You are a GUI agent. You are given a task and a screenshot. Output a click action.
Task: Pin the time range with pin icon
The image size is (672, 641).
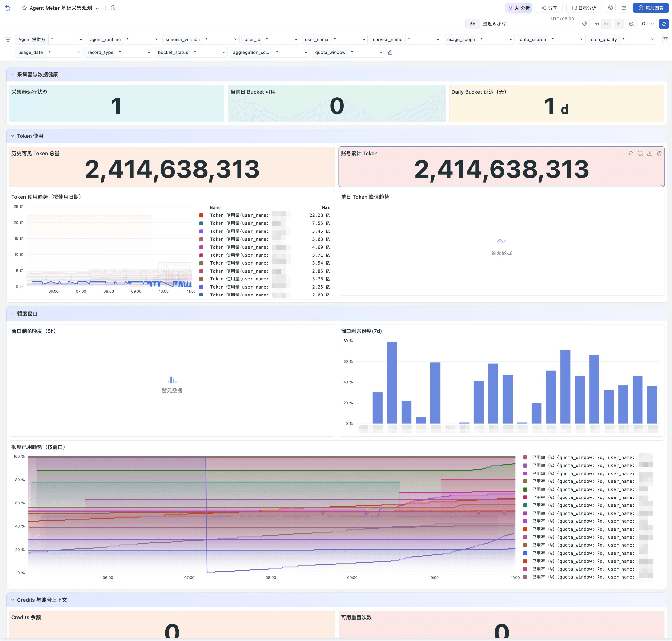click(584, 24)
